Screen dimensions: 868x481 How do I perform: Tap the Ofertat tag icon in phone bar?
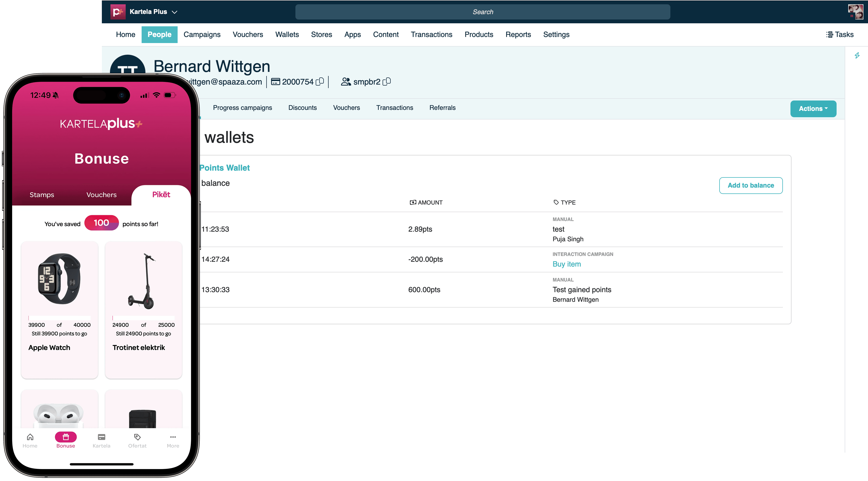coord(137,436)
